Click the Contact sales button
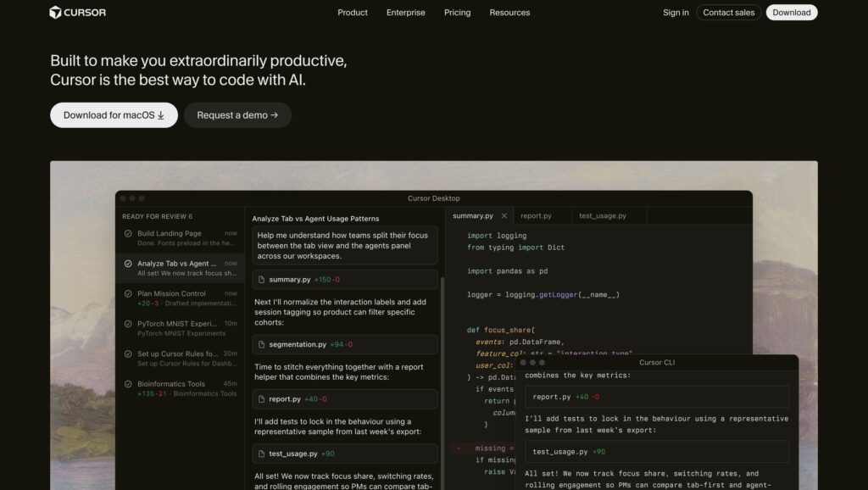This screenshot has width=868, height=490. coord(728,12)
